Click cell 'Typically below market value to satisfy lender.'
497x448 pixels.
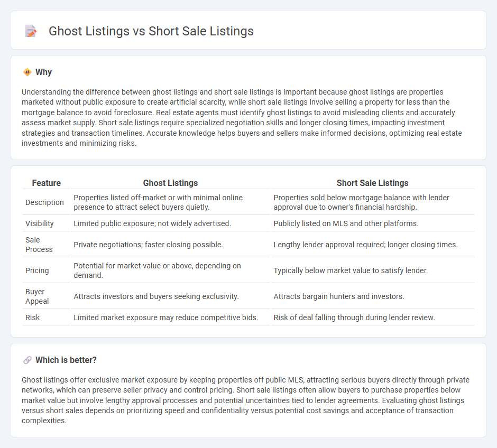pos(372,270)
